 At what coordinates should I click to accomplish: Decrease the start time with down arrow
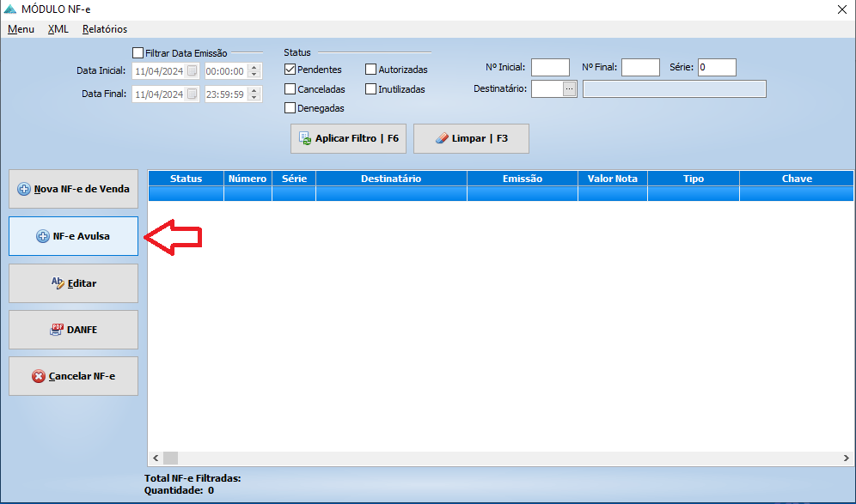point(254,74)
